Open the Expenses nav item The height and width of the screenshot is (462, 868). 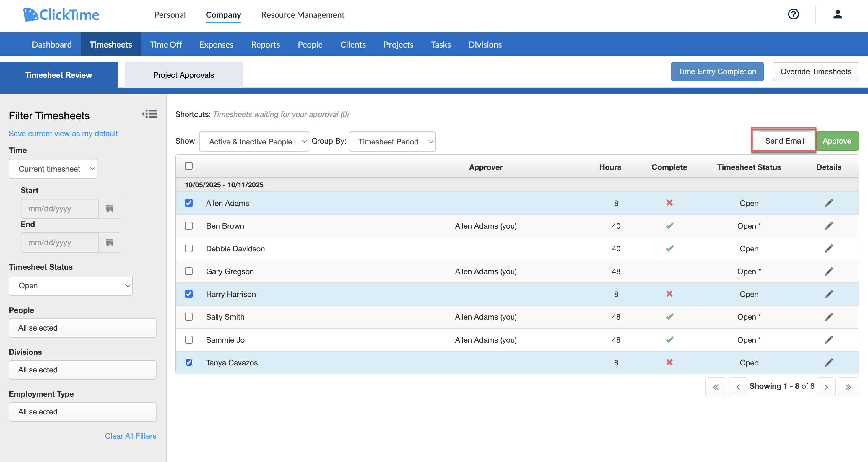coord(216,45)
